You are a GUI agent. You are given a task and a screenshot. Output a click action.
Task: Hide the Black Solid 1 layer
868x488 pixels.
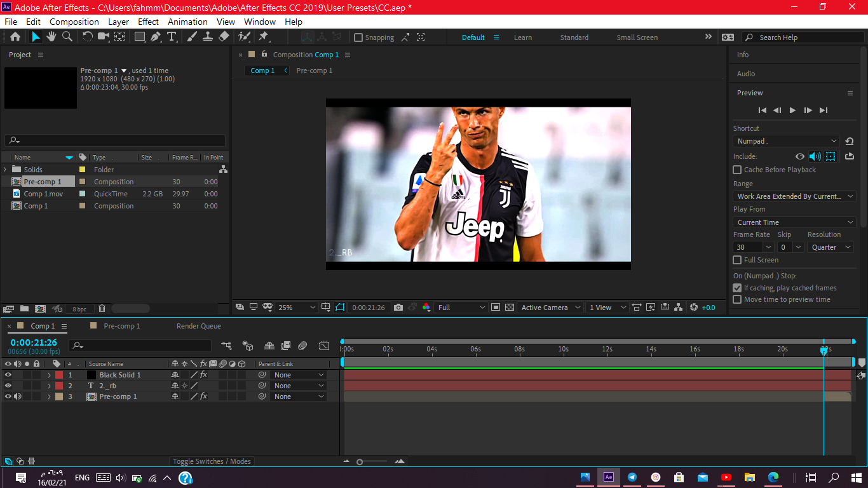pyautogui.click(x=8, y=375)
